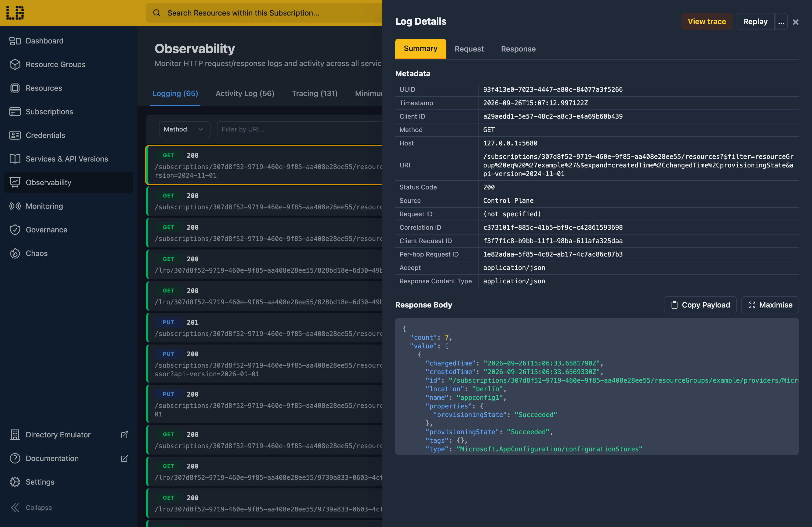Image resolution: width=812 pixels, height=527 pixels.
Task: Open the Governance shield icon
Action: (15, 230)
